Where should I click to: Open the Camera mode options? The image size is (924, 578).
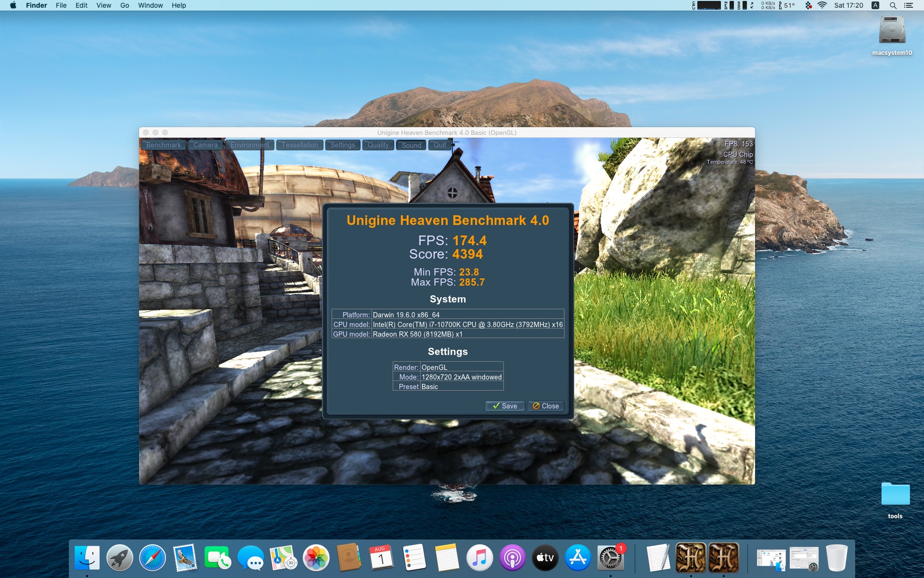(205, 145)
